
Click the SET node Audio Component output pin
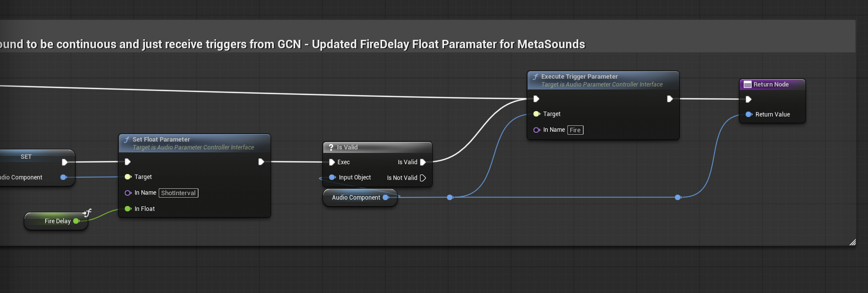pyautogui.click(x=63, y=177)
